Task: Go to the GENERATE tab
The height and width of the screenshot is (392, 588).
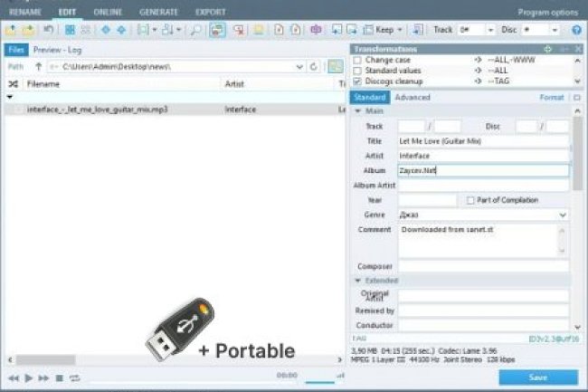Action: tap(158, 12)
